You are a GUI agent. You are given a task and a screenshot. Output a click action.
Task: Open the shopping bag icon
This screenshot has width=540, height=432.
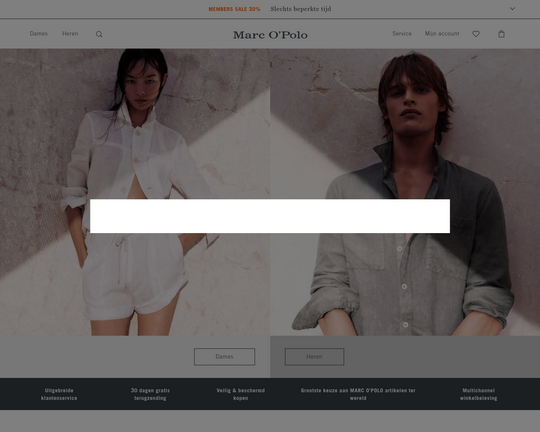501,34
